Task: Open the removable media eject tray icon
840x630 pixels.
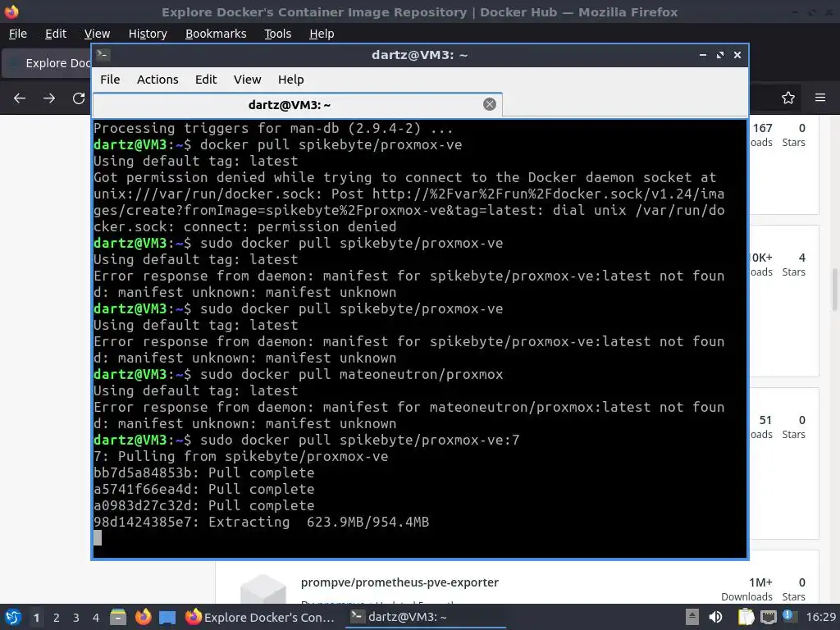Action: 692,617
